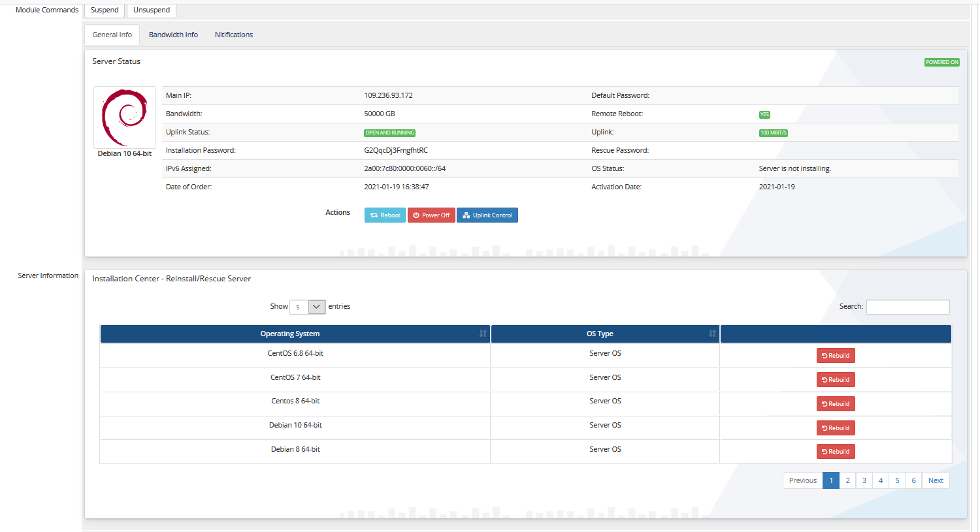Click the Unsuspend module command button

pos(152,10)
